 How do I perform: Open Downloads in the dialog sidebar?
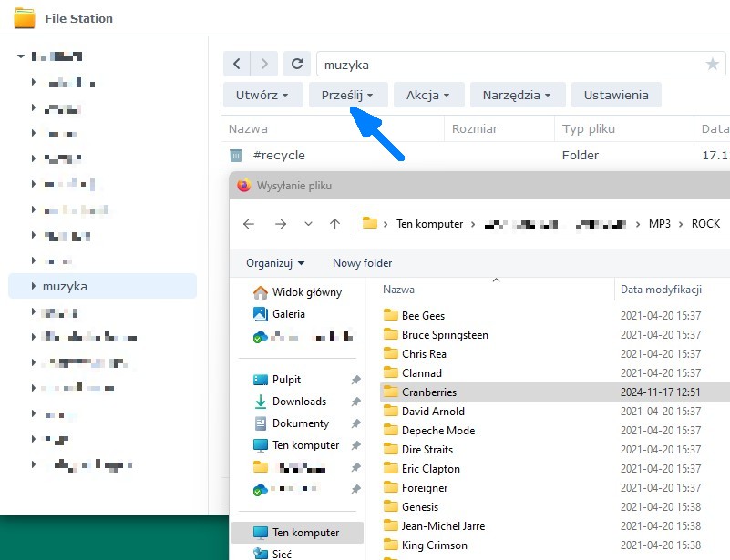click(297, 402)
